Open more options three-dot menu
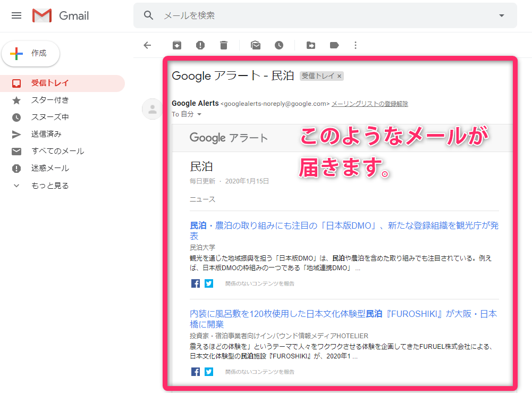 pyautogui.click(x=356, y=45)
